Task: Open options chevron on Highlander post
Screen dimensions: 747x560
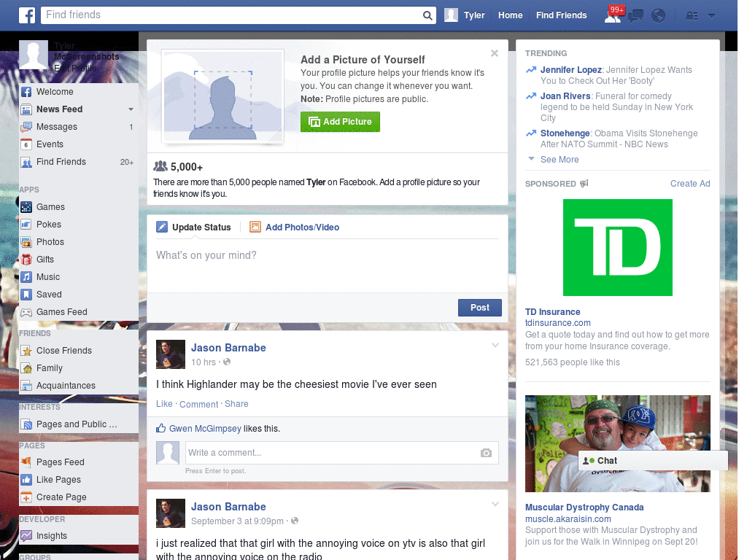Action: point(495,345)
